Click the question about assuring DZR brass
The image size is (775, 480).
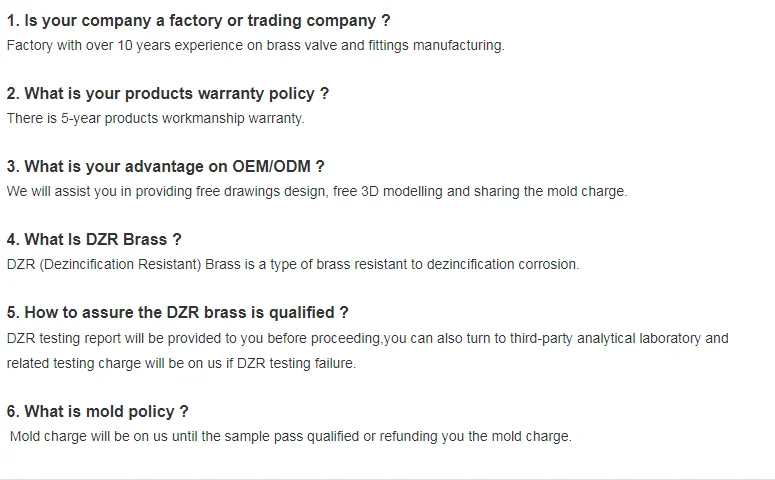(177, 312)
